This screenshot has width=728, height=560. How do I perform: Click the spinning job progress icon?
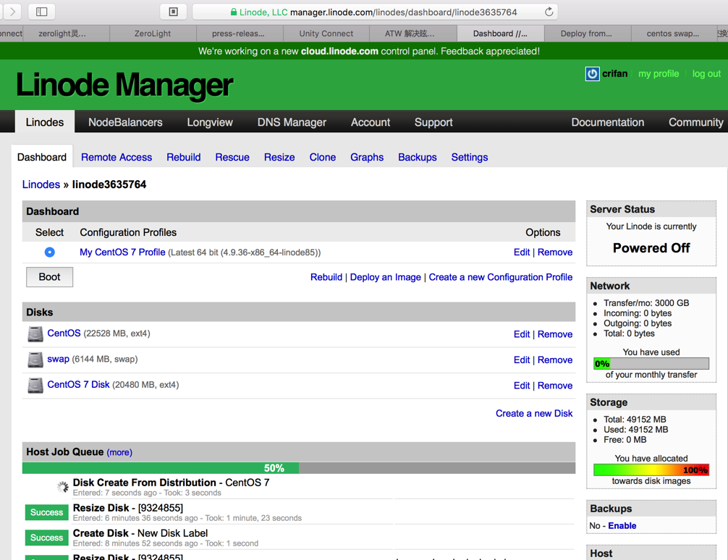point(62,487)
